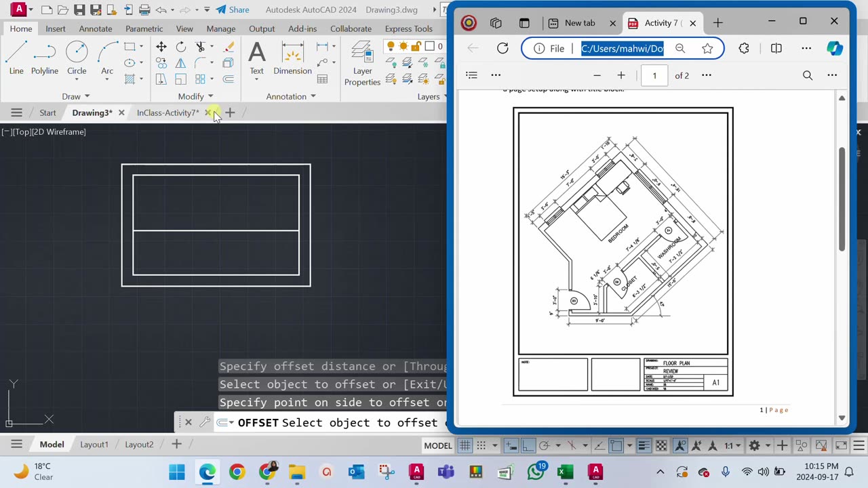The height and width of the screenshot is (488, 868).
Task: Click the Share button
Action: (233, 9)
